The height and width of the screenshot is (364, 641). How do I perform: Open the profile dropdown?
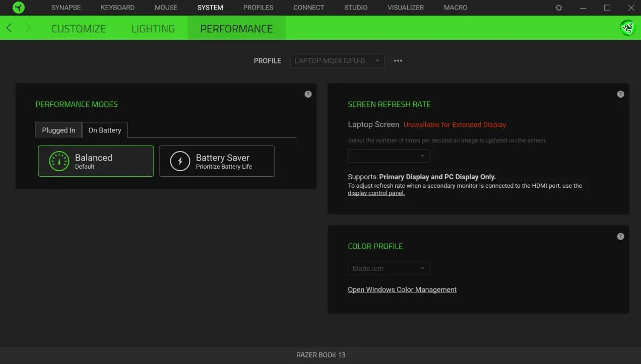click(337, 60)
